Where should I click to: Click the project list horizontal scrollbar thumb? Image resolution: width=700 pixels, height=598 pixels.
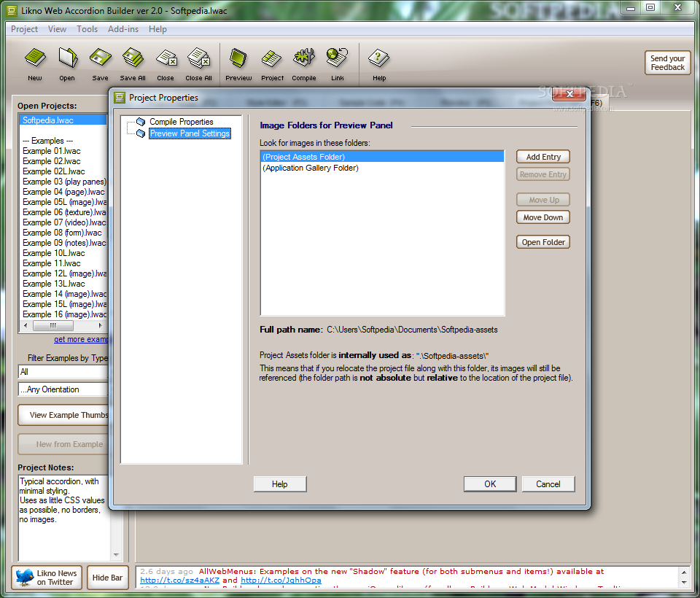53,325
